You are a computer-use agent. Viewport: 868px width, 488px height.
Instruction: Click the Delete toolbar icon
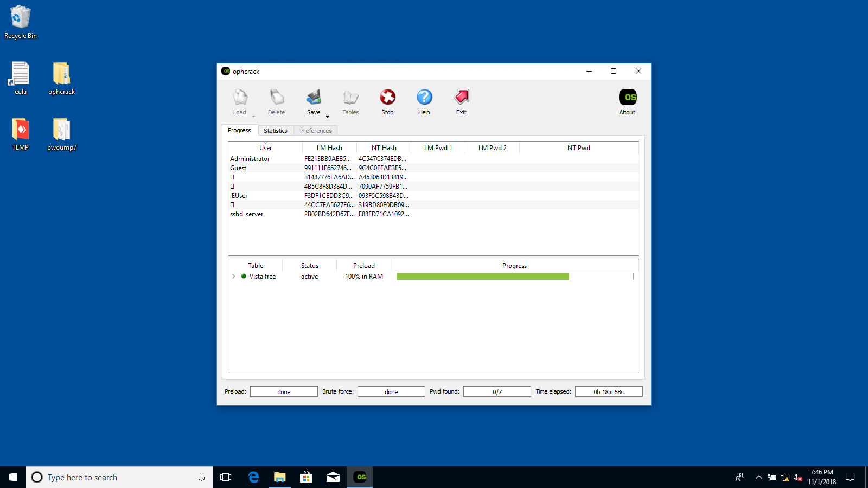coord(277,98)
